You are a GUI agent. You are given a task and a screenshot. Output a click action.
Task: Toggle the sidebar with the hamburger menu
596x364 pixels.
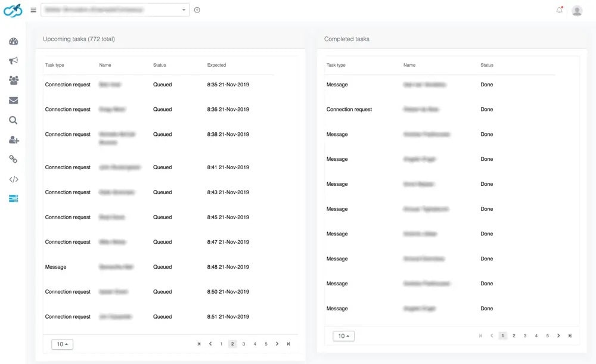(x=34, y=10)
